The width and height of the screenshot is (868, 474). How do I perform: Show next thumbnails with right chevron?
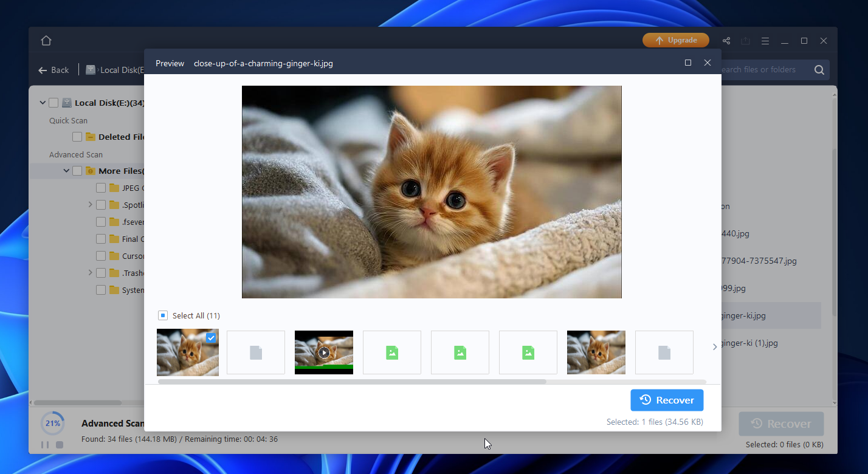click(715, 347)
